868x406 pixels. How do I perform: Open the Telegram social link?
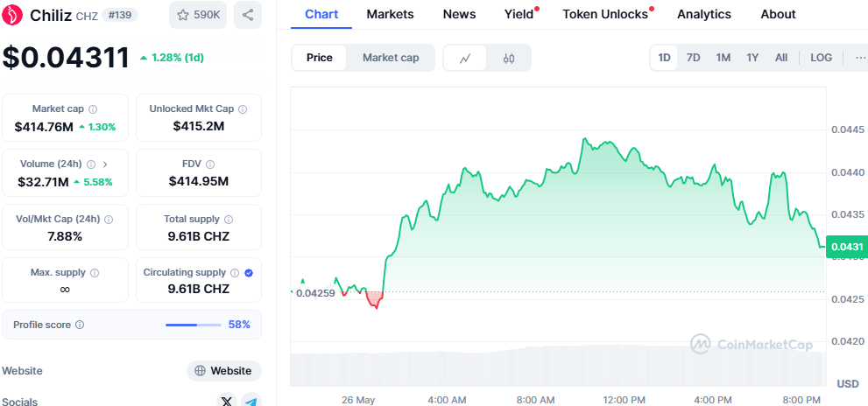click(251, 401)
